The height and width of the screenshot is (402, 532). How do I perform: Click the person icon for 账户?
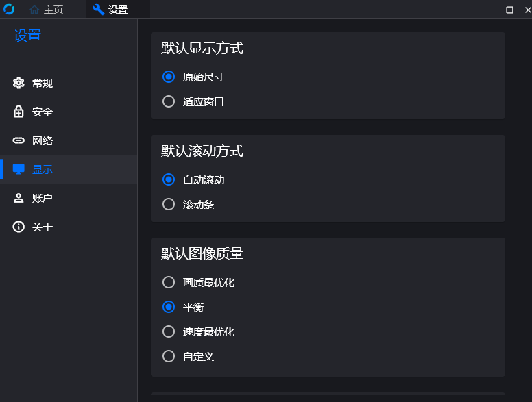click(x=19, y=198)
